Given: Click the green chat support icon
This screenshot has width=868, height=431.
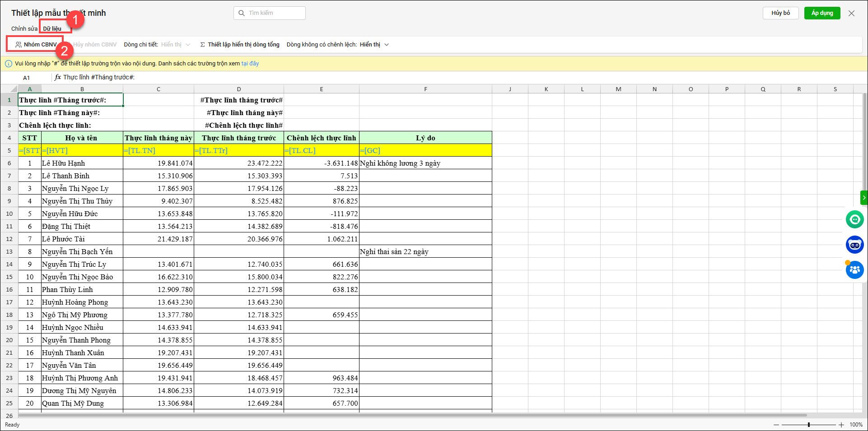Looking at the screenshot, I should tap(854, 219).
